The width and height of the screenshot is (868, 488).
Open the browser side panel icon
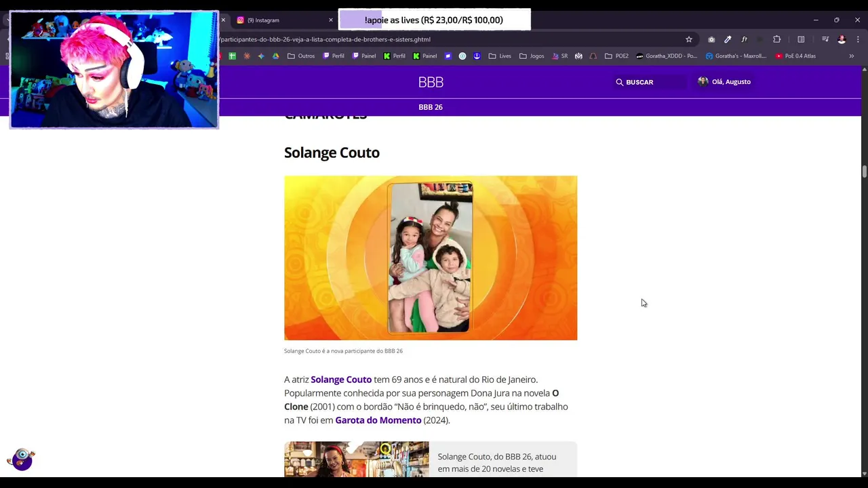801,39
